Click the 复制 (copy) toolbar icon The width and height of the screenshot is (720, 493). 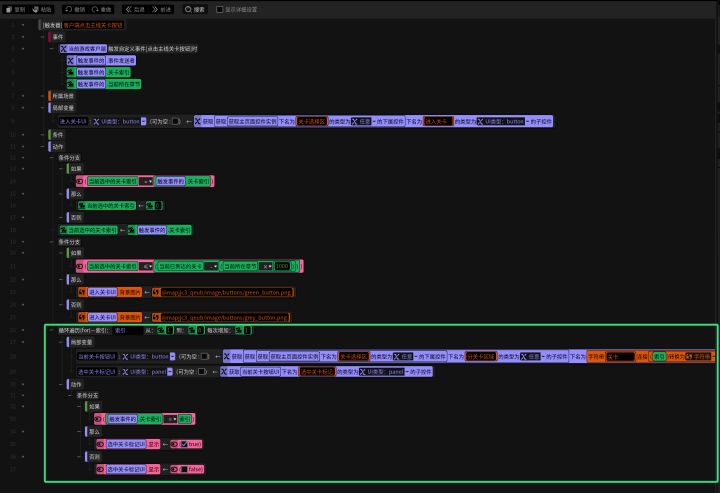(x=9, y=9)
